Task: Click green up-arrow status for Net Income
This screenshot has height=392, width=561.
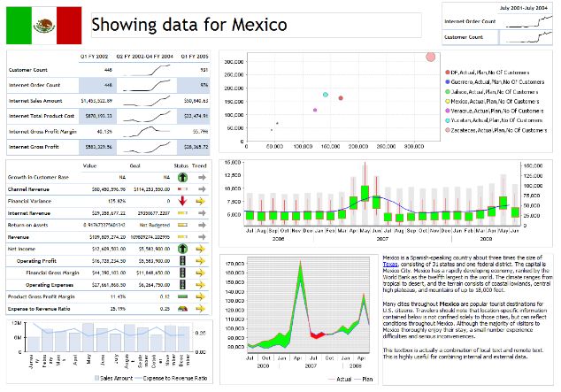Action: tap(182, 249)
